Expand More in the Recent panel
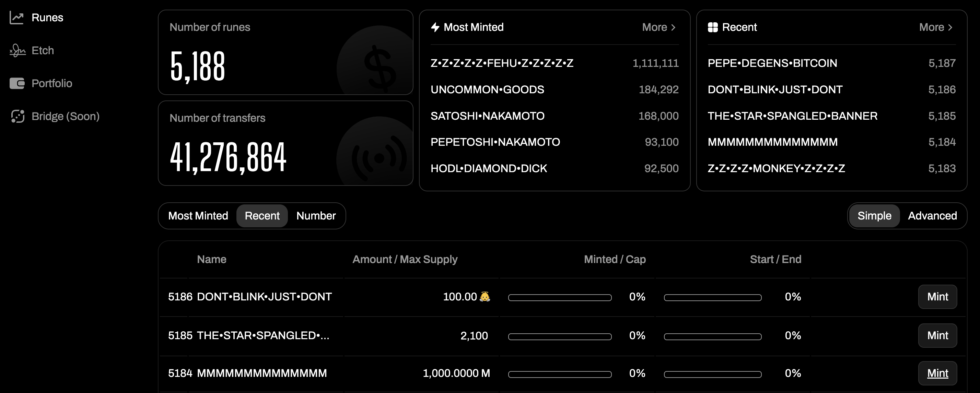This screenshot has width=980, height=393. 935,27
